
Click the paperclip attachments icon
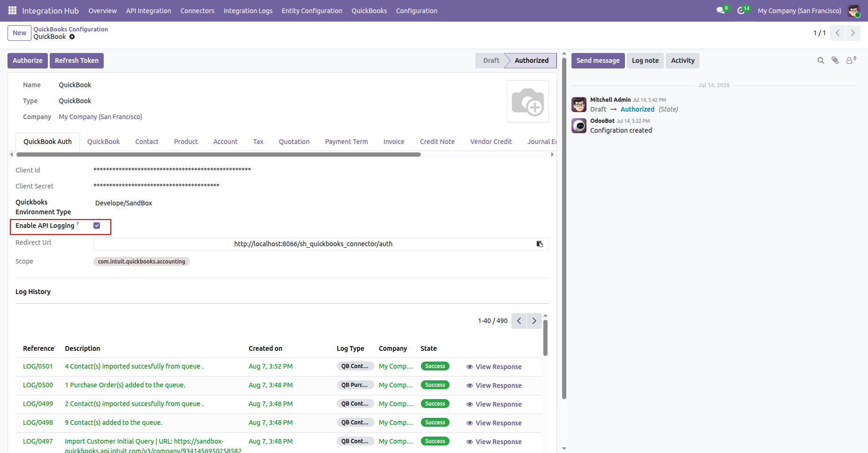(x=835, y=60)
